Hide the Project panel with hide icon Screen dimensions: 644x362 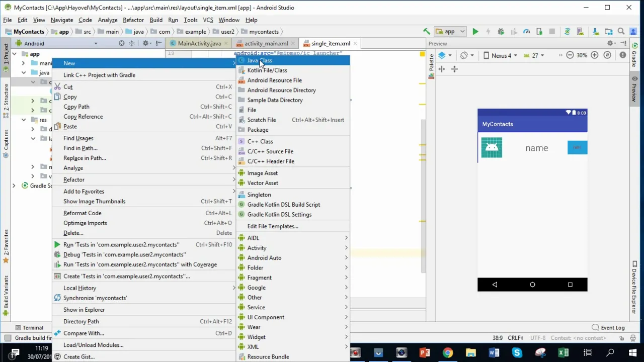coord(158,43)
